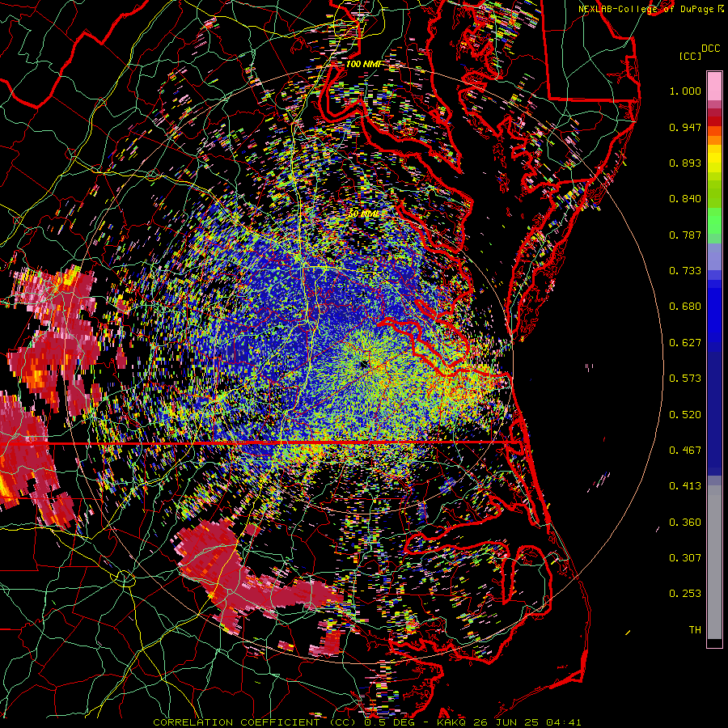Pick the orange segment of the color bar

click(714, 135)
